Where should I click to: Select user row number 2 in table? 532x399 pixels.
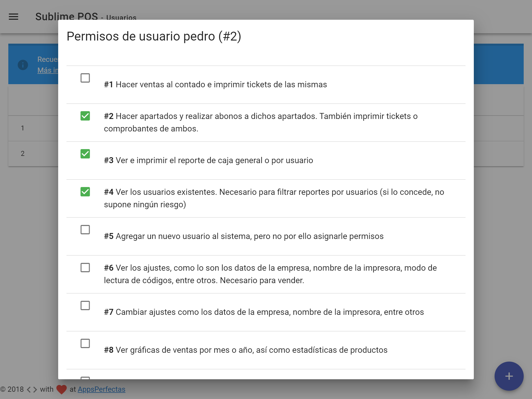[23, 154]
